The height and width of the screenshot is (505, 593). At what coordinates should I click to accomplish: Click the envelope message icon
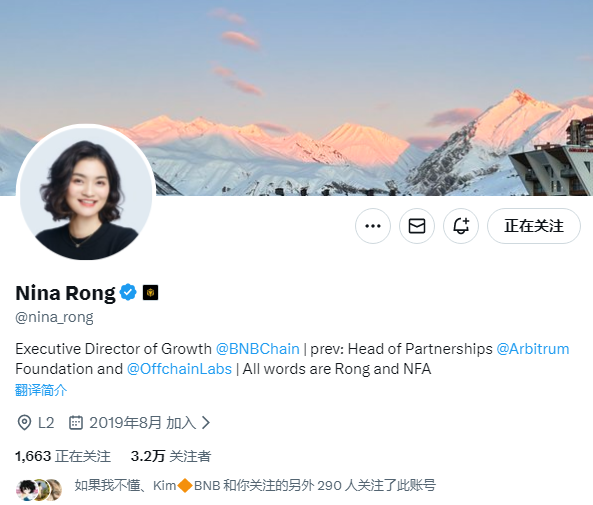417,226
